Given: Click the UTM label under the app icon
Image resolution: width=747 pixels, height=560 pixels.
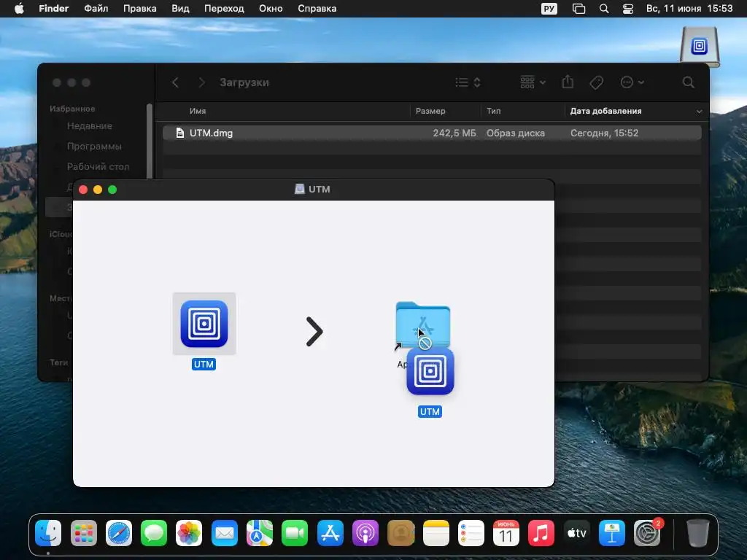Looking at the screenshot, I should point(204,365).
